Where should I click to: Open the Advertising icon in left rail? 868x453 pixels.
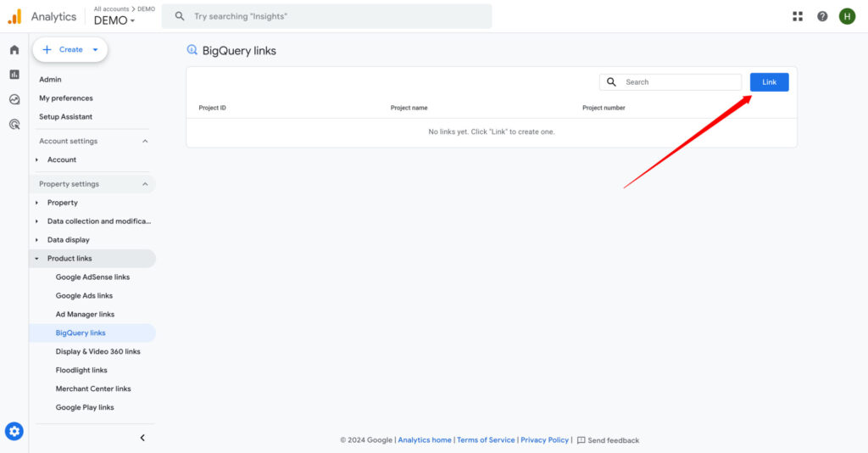pyautogui.click(x=14, y=124)
